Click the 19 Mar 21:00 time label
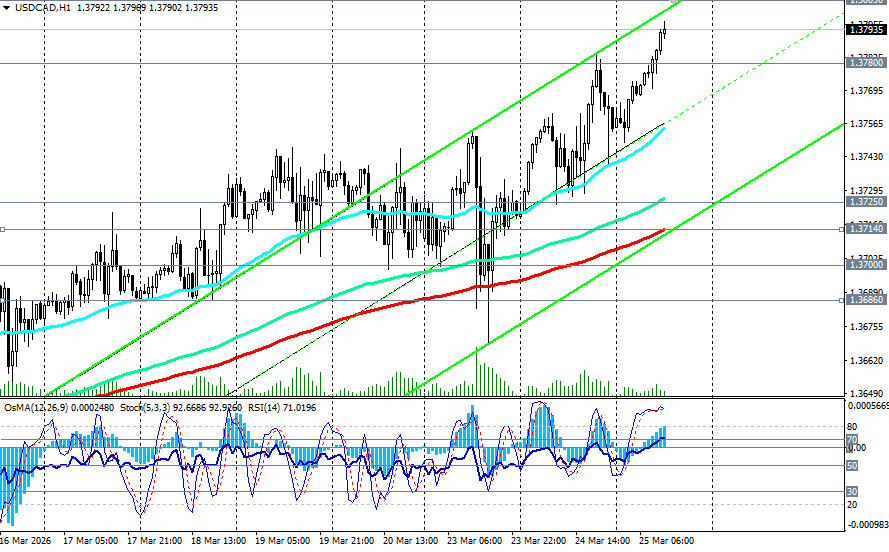889x552 pixels. [x=347, y=541]
